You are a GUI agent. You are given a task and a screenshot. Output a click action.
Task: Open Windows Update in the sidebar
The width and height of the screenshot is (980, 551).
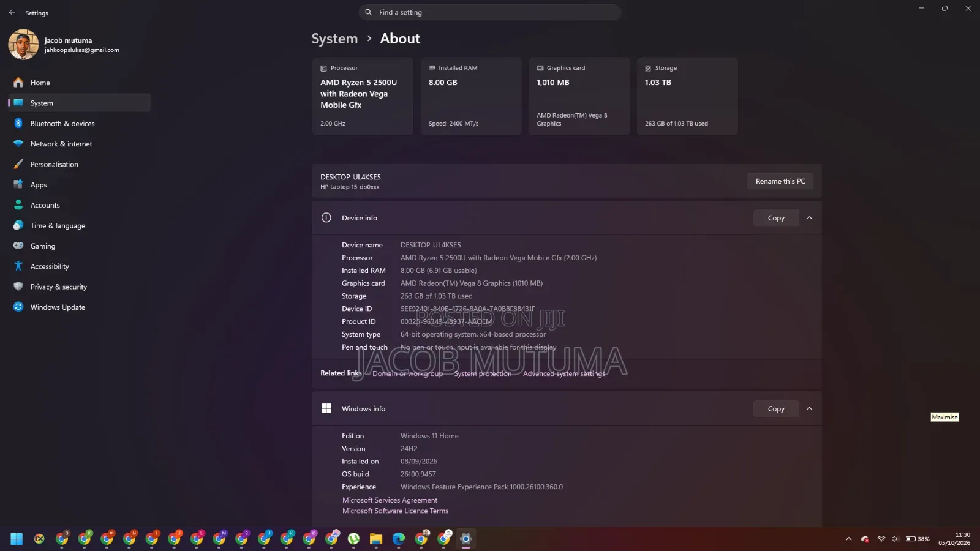point(80,307)
